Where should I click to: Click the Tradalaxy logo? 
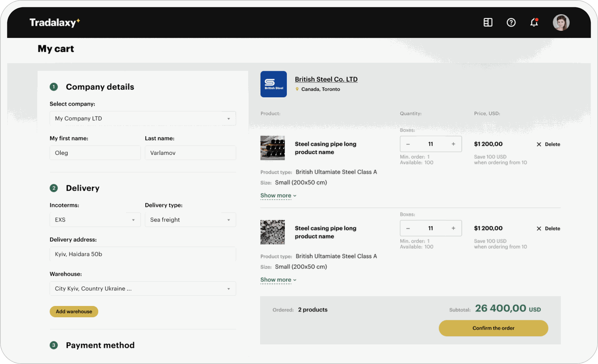(x=55, y=23)
